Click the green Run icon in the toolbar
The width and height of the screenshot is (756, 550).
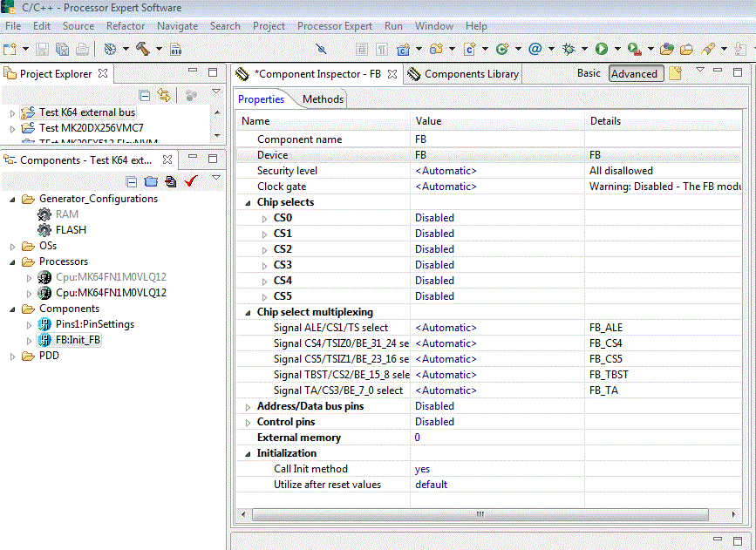tap(603, 50)
